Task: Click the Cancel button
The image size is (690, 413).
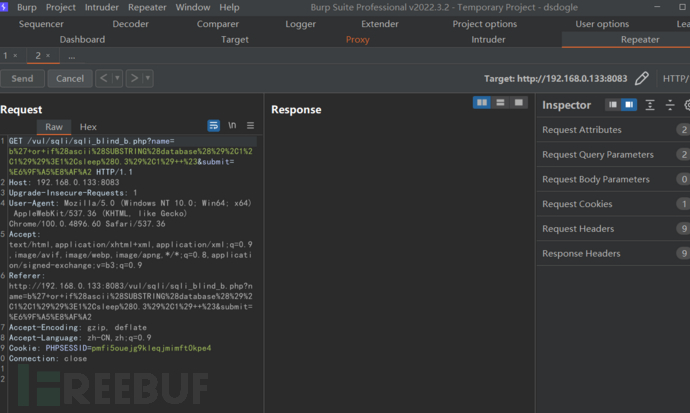Action: click(70, 78)
